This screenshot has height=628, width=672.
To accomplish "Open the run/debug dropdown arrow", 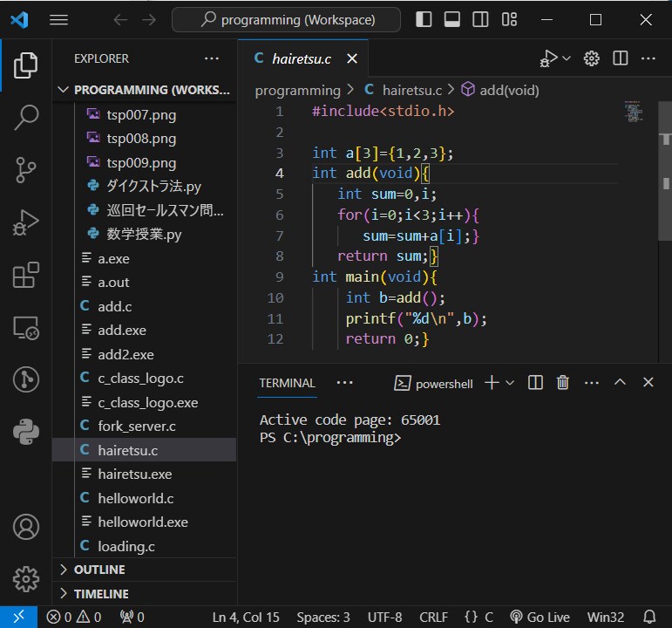I will tap(567, 58).
